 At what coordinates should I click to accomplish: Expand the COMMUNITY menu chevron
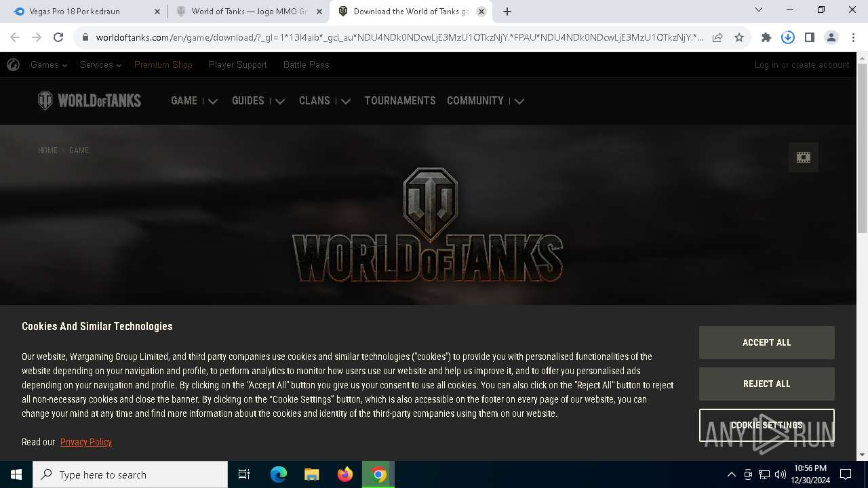519,101
